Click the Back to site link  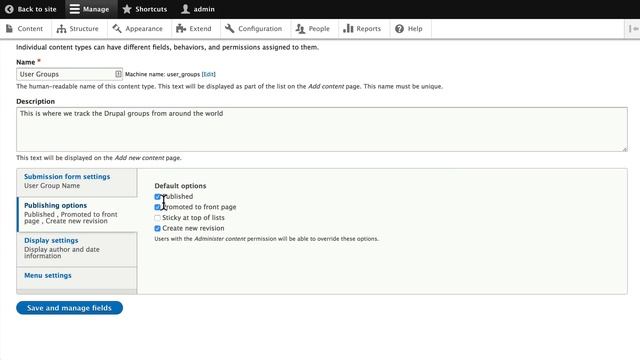click(31, 9)
